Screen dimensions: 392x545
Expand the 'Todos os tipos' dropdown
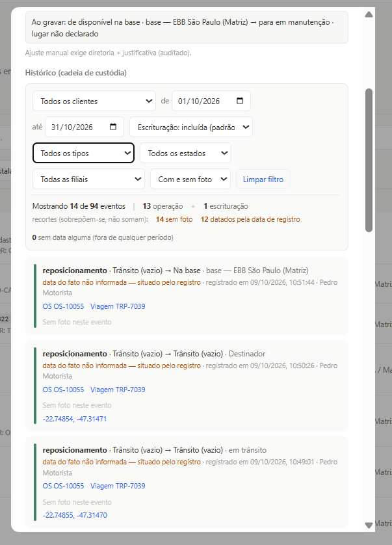(x=83, y=153)
